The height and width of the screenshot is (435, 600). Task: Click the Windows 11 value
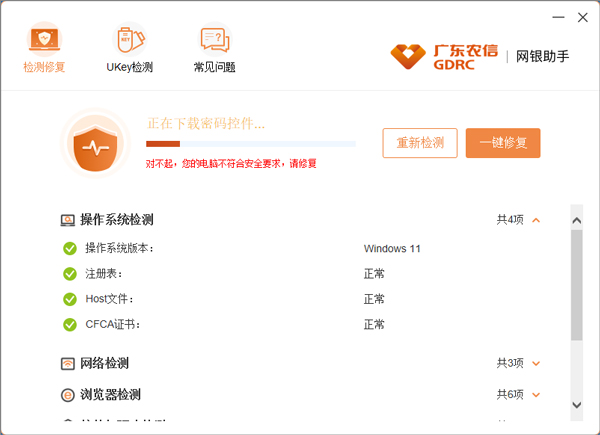(x=392, y=249)
